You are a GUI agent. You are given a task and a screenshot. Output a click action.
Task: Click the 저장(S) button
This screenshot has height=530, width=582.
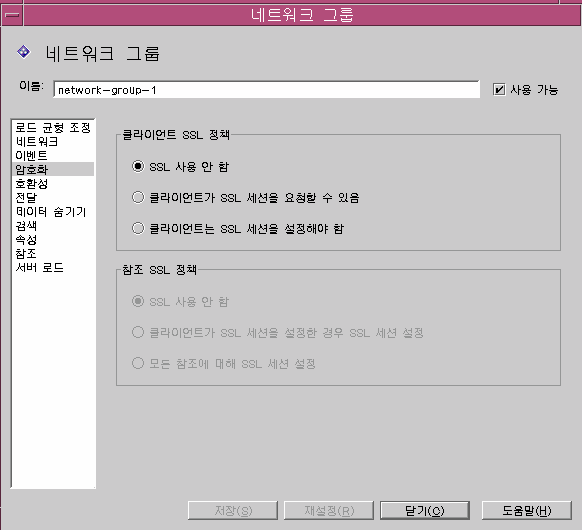tap(233, 511)
